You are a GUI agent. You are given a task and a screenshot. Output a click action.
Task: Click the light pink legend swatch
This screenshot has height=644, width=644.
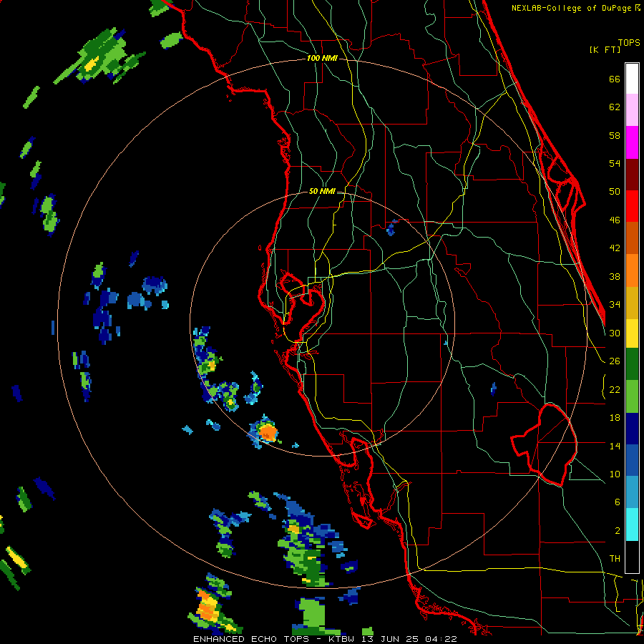tap(632, 109)
